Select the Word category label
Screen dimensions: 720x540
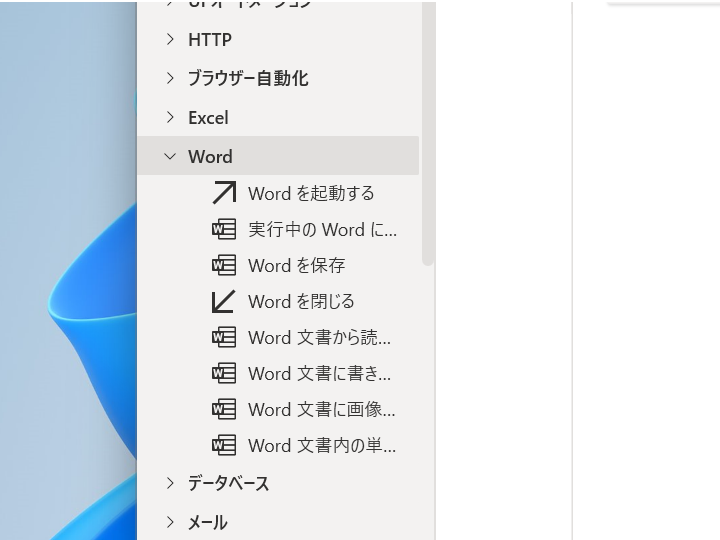click(210, 157)
